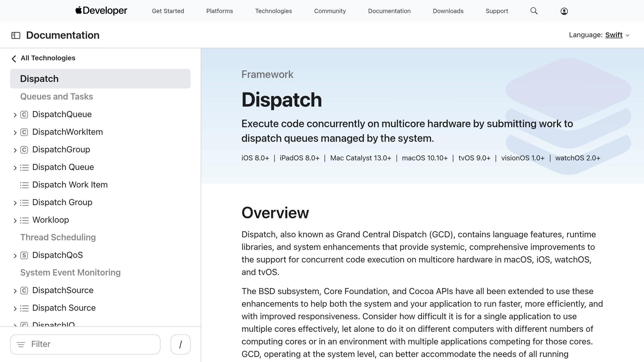644x362 pixels.
Task: Expand the DispatchGroup tree item
Action: pos(15,150)
